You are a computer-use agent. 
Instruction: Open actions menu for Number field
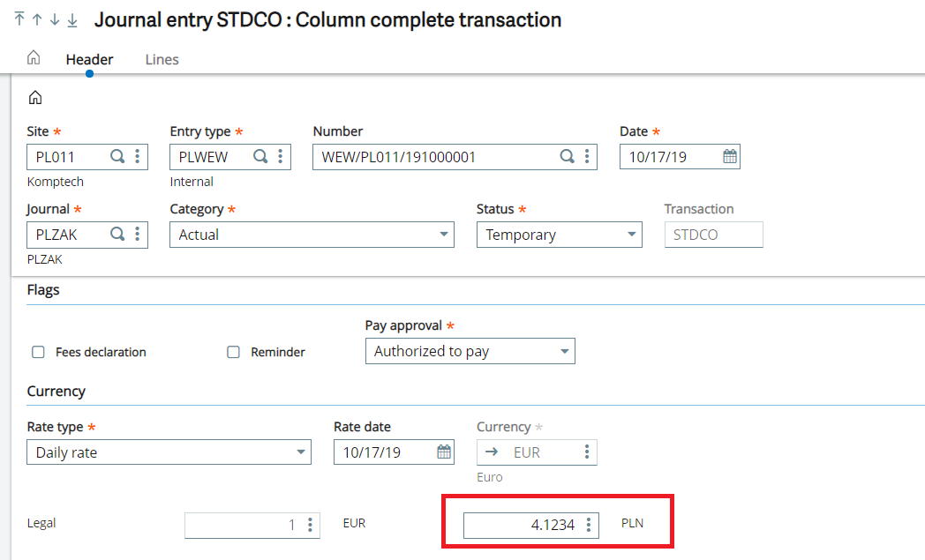[587, 156]
